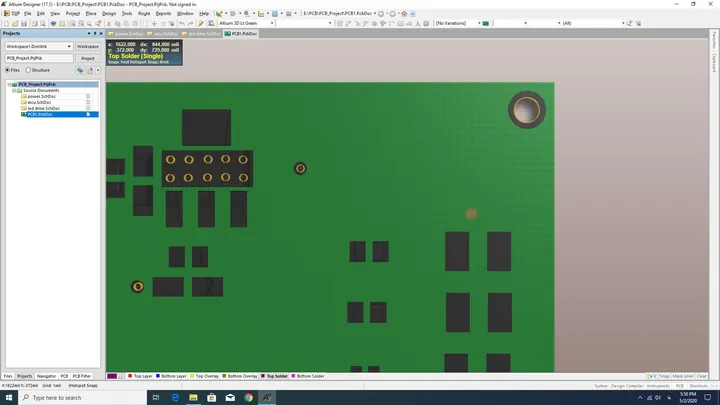This screenshot has width=720, height=405.
Task: Select the Files radio button
Action: [7, 70]
